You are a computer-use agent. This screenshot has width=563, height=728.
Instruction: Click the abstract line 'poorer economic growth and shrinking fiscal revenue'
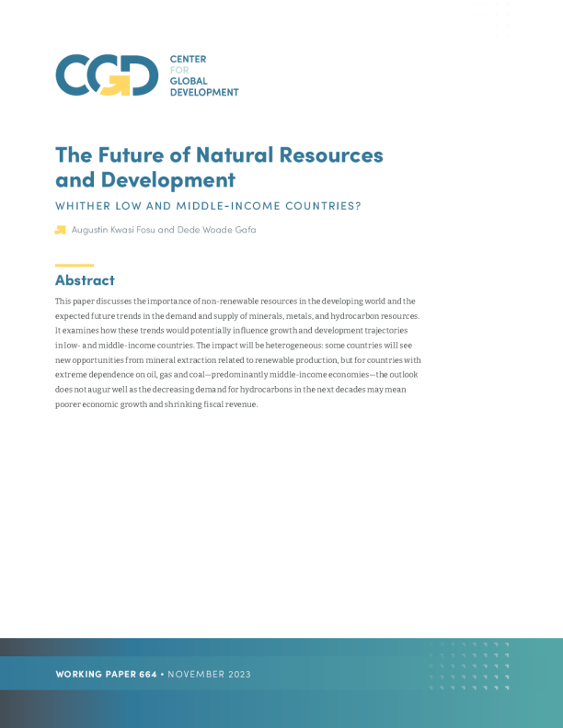coord(156,404)
